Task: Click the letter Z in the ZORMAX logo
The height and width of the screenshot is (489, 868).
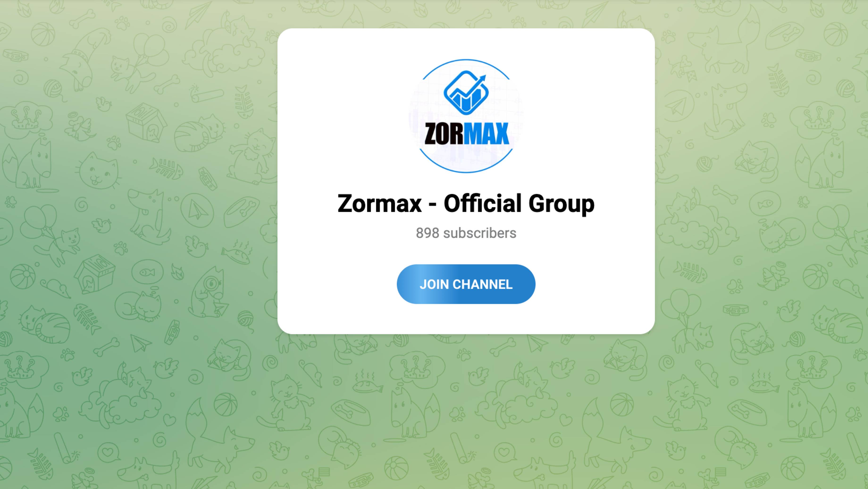Action: (431, 134)
